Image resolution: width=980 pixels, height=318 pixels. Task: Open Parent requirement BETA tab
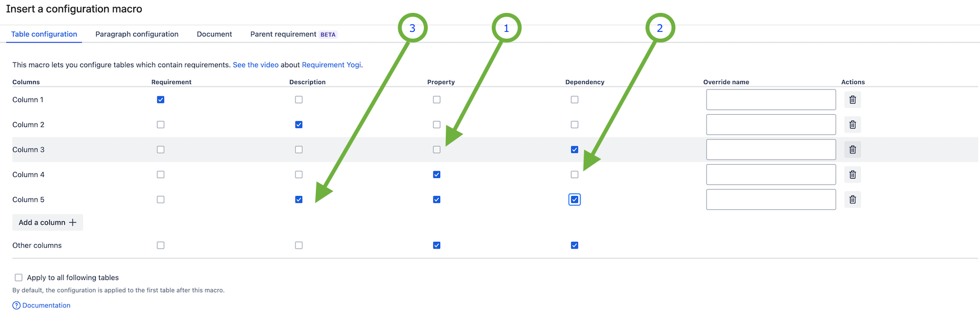coord(293,34)
